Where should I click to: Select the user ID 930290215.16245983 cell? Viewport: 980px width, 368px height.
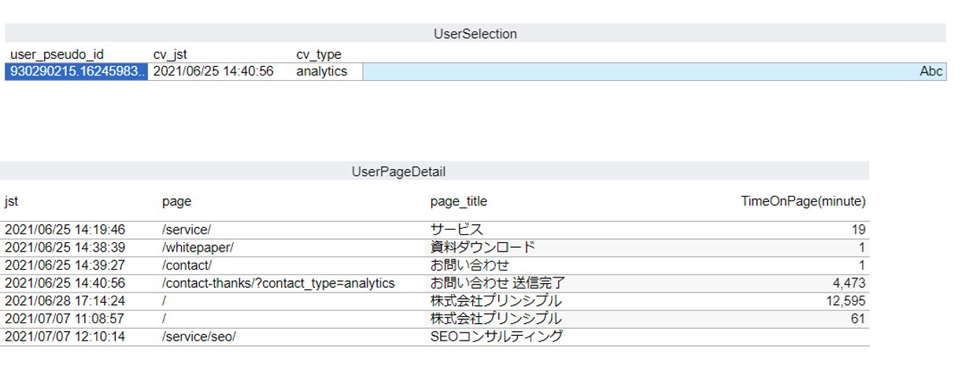76,72
